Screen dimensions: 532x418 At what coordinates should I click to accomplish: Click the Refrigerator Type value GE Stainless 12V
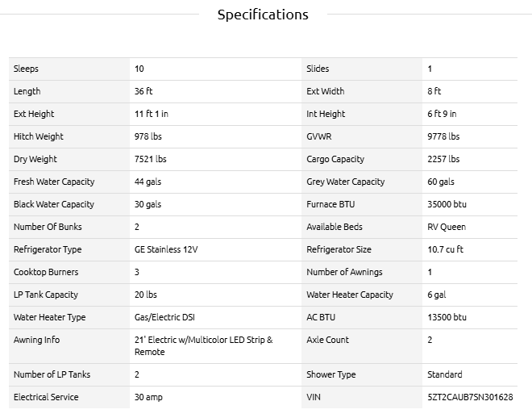coord(166,249)
